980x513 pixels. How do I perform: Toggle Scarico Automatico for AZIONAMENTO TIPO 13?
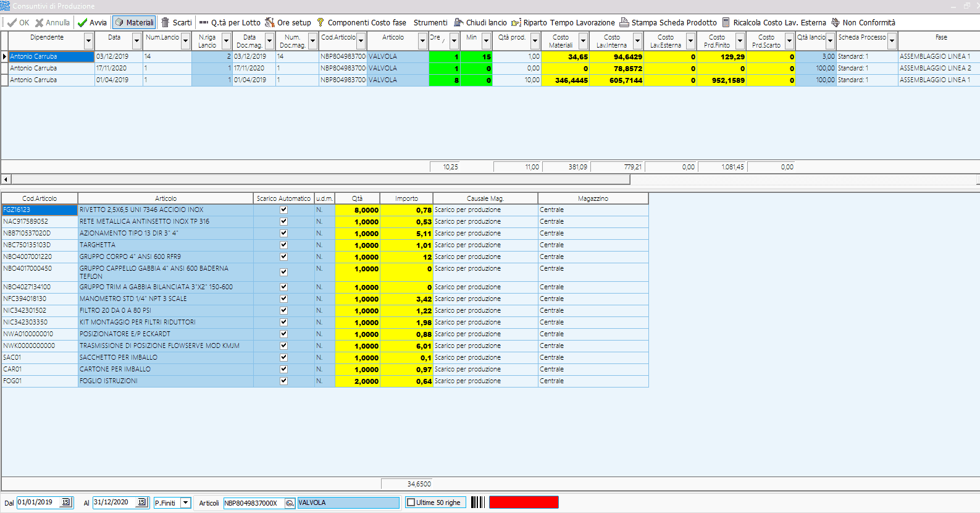click(284, 233)
